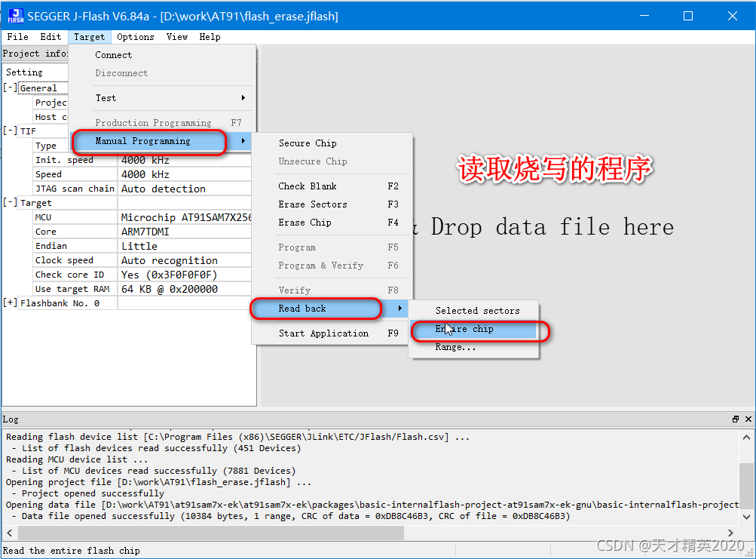Select the Check core ID setting
The height and width of the screenshot is (559, 756).
click(75, 275)
